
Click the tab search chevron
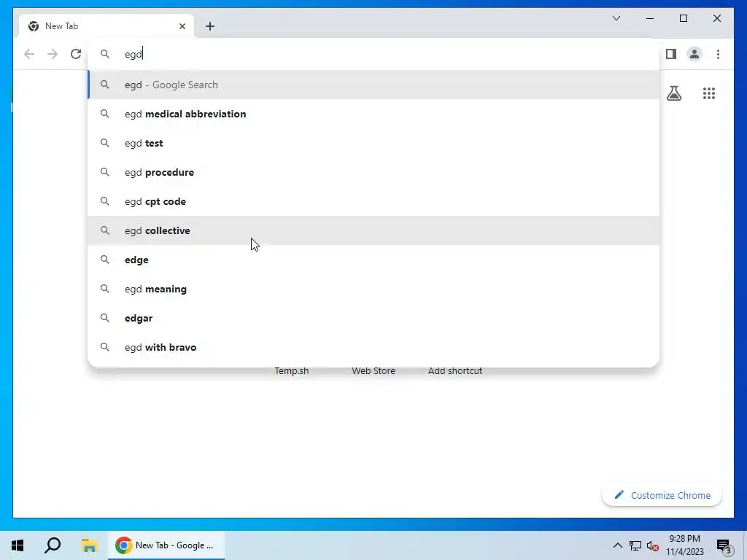[616, 18]
